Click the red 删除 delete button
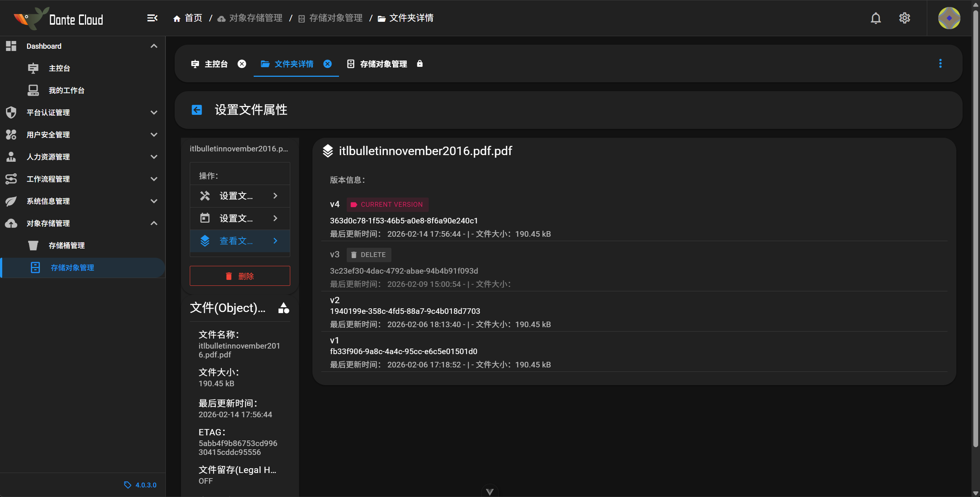 [x=240, y=275]
